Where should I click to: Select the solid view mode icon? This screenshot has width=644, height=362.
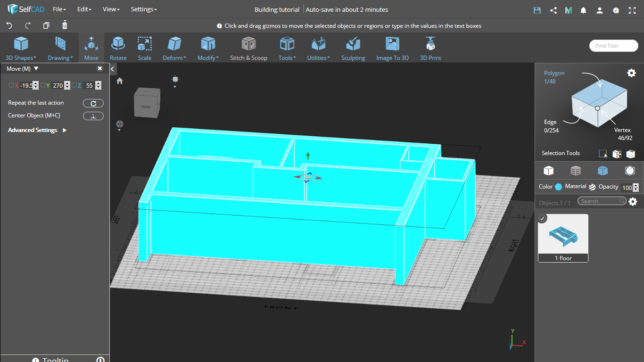pos(548,170)
